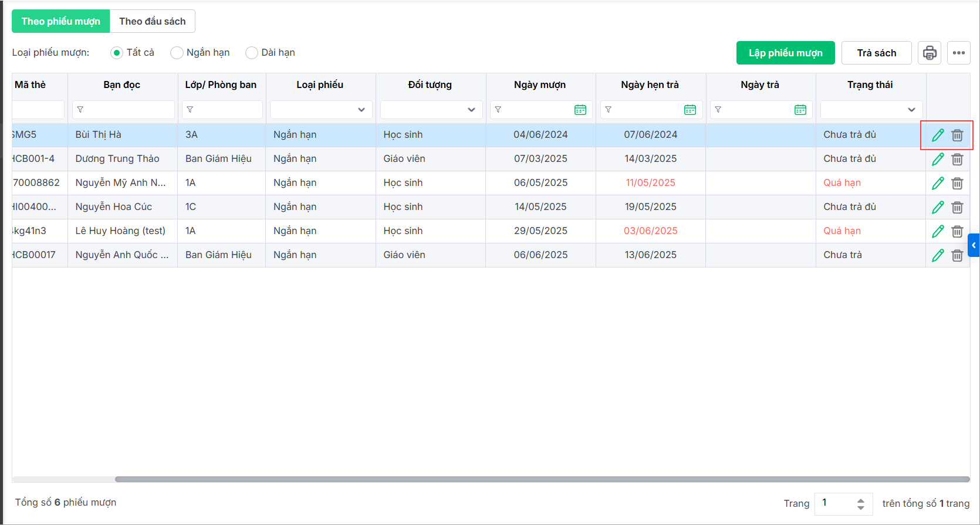Click Chưa trả status of Nguyễn Anh Quốc
980x525 pixels.
point(843,255)
